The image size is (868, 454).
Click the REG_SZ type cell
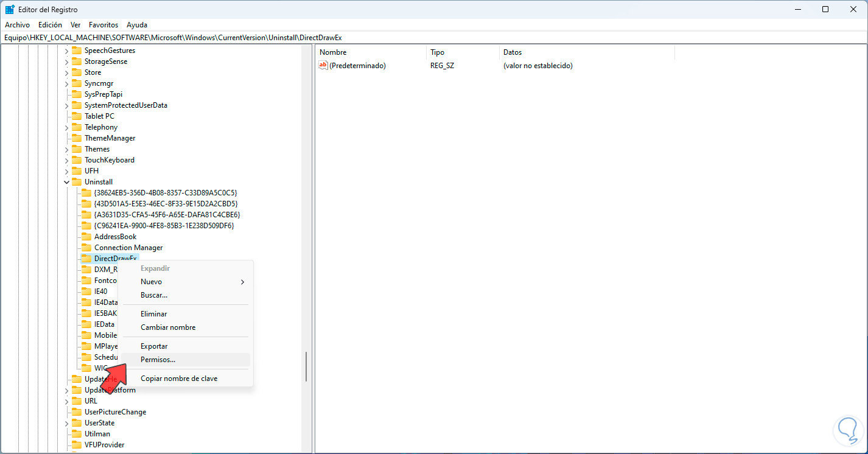pos(442,66)
